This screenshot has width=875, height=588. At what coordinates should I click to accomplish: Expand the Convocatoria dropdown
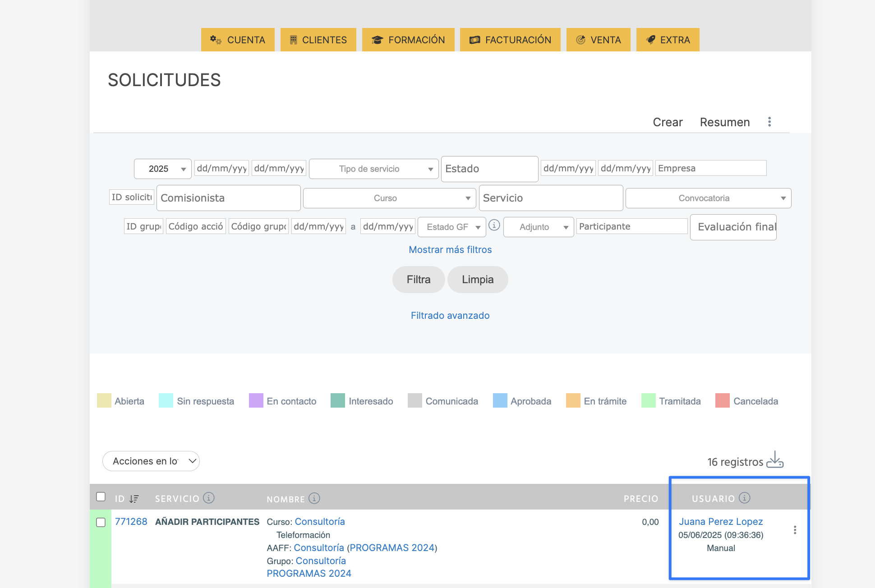point(708,198)
